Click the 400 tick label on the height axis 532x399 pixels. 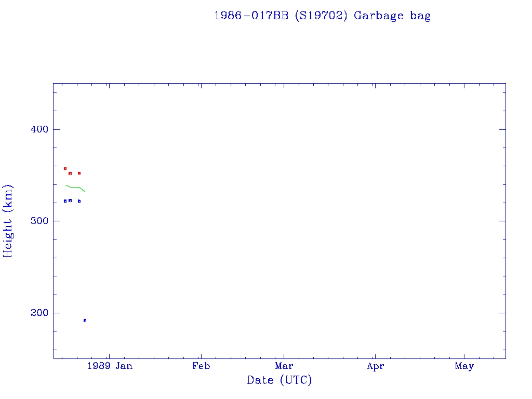36,129
